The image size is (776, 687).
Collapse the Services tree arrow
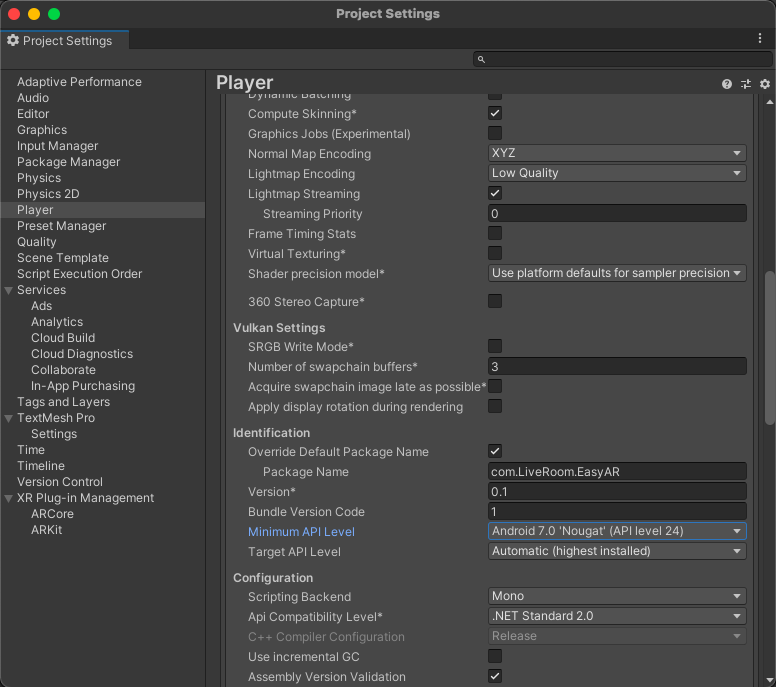click(9, 290)
